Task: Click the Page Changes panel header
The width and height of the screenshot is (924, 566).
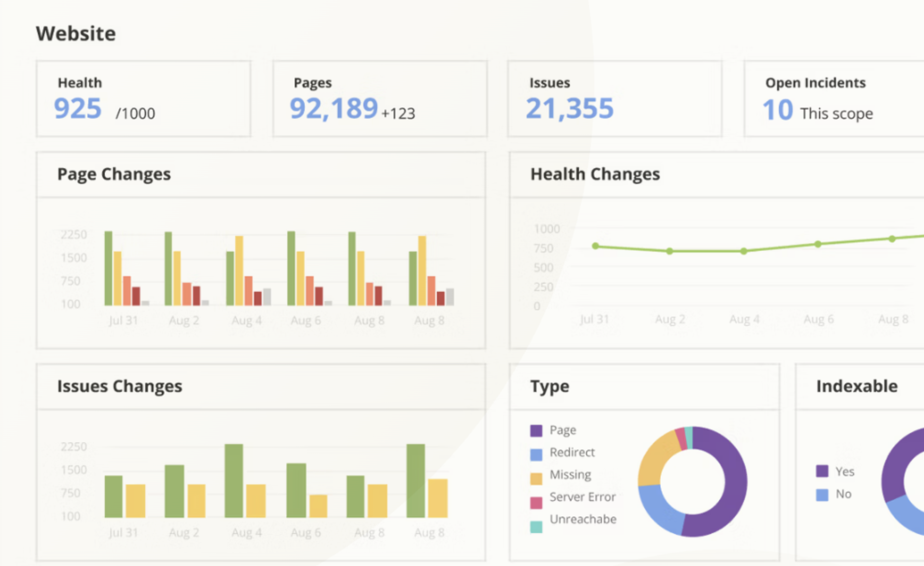Action: pos(114,174)
